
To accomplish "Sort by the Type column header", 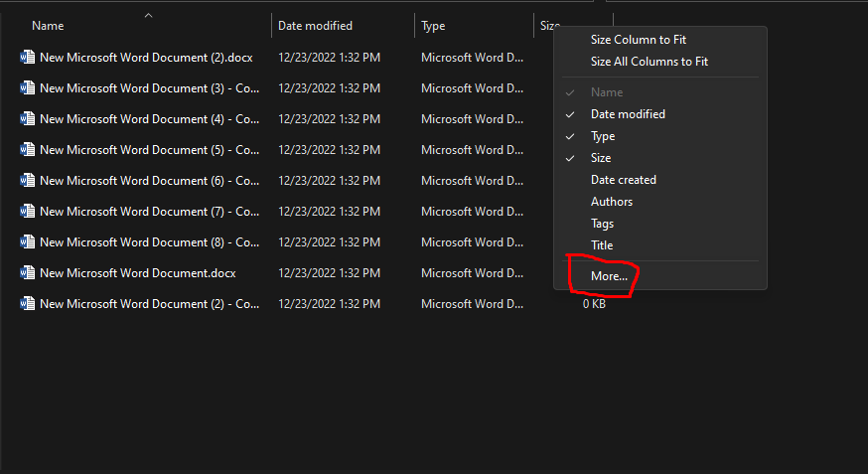I will [433, 26].
